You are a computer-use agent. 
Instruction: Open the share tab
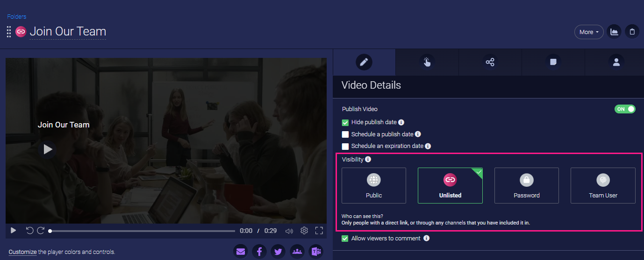[490, 62]
